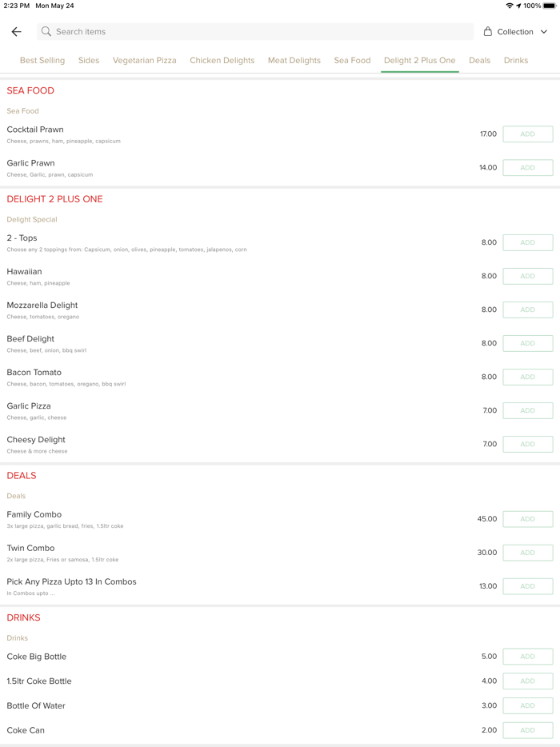Add Hawaiian pizza to order

pyautogui.click(x=527, y=276)
